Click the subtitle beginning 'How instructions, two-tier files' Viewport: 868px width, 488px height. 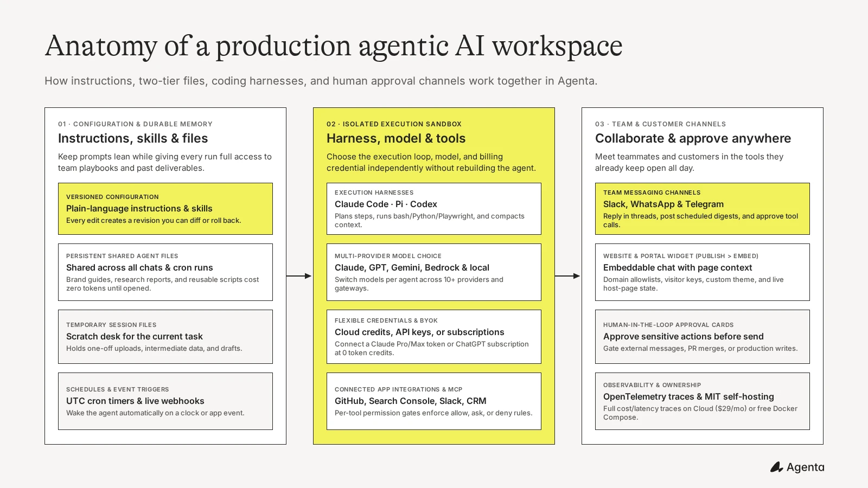click(x=321, y=81)
